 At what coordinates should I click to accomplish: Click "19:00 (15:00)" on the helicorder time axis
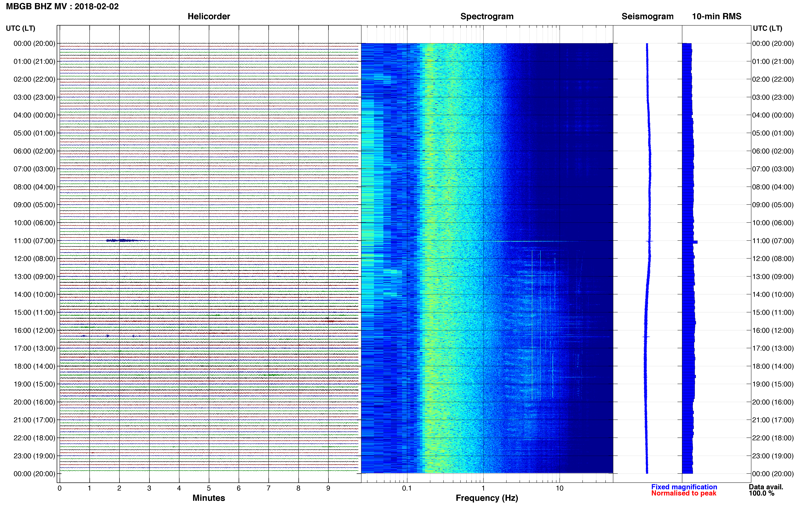coord(34,384)
